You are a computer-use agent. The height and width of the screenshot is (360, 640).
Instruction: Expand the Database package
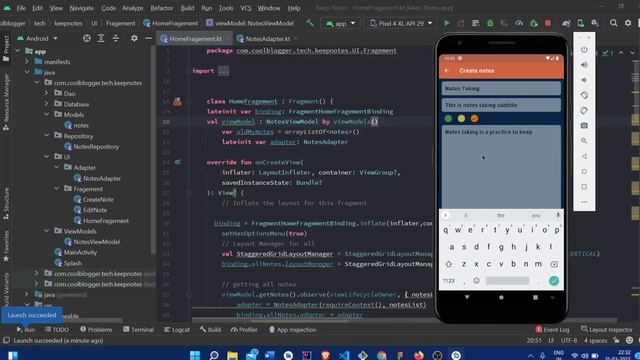(47, 104)
